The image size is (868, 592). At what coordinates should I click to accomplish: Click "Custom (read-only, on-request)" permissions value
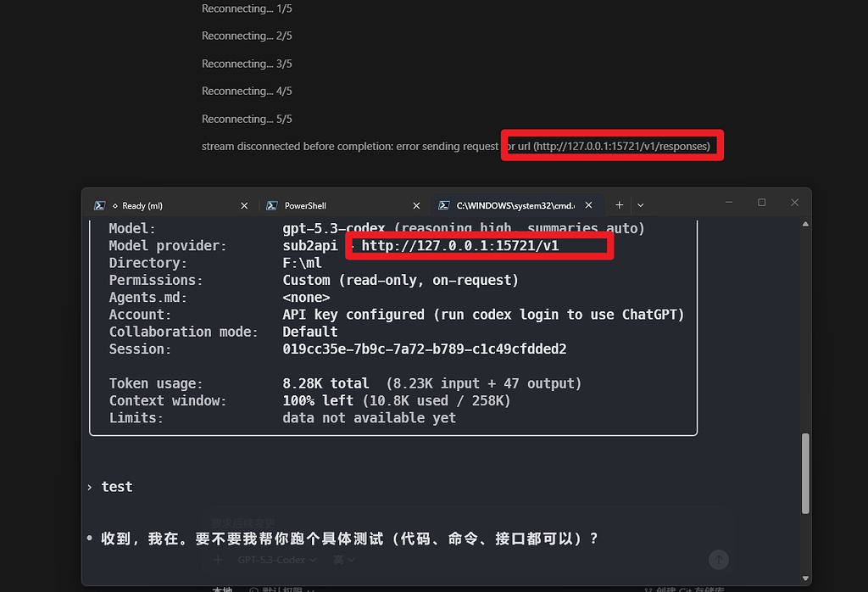click(x=400, y=280)
